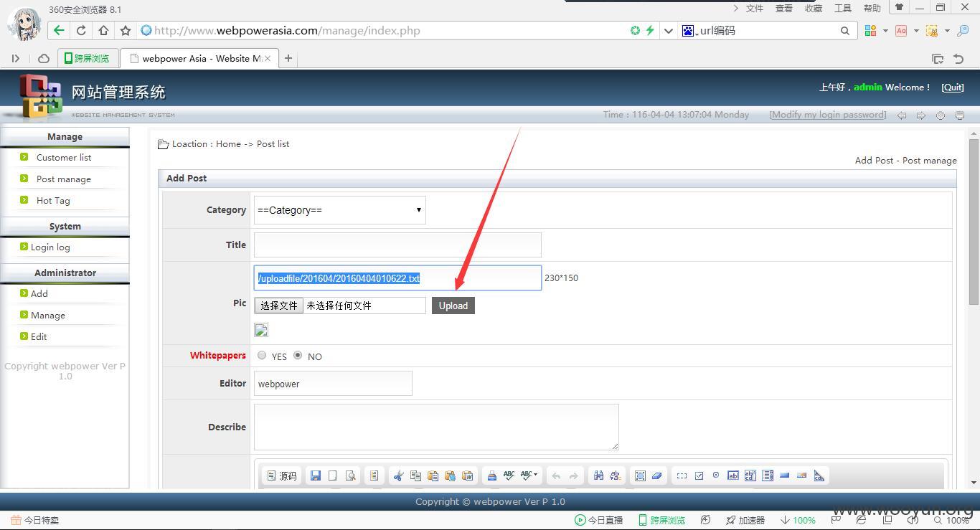The width and height of the screenshot is (980, 530).
Task: Click Paste from Word icon in editor
Action: (x=468, y=475)
